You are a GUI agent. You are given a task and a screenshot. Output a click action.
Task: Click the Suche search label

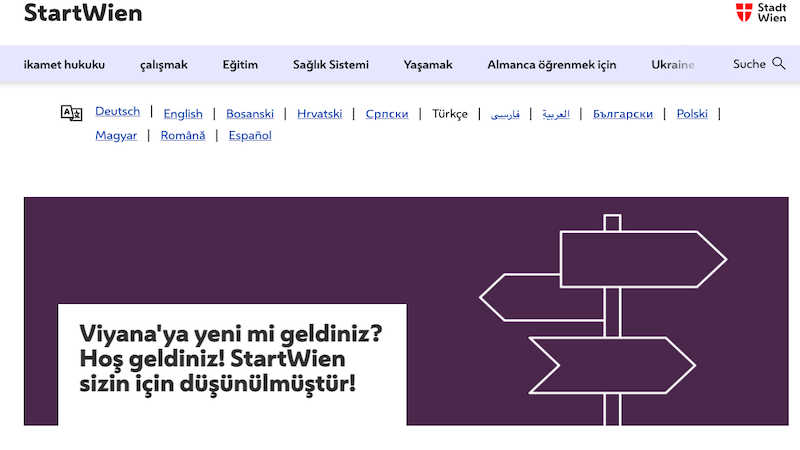(749, 64)
